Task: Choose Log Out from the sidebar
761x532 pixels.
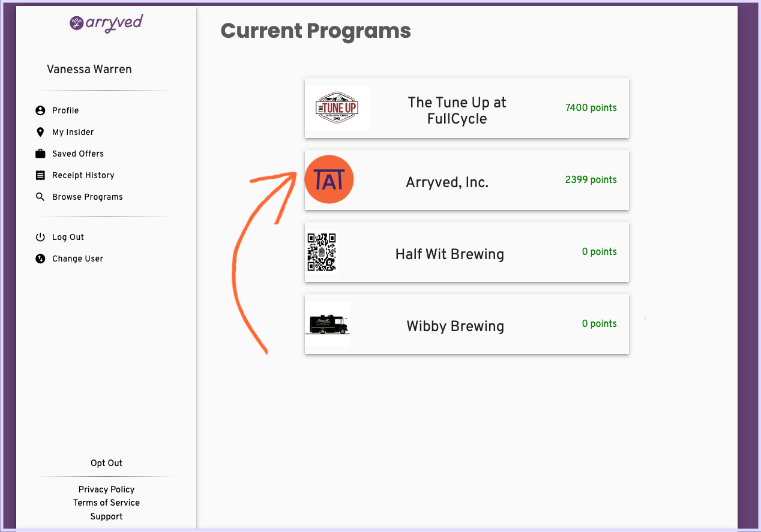Action: 68,237
